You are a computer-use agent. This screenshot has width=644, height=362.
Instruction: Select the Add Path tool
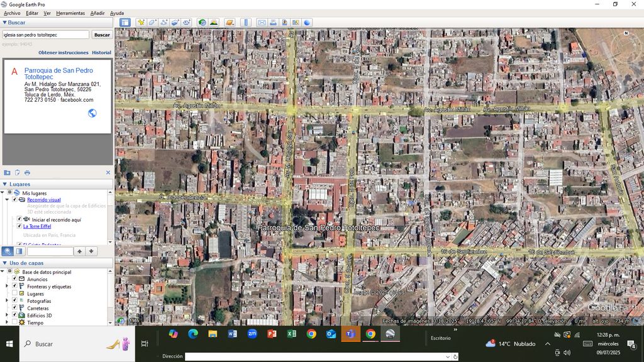click(164, 22)
